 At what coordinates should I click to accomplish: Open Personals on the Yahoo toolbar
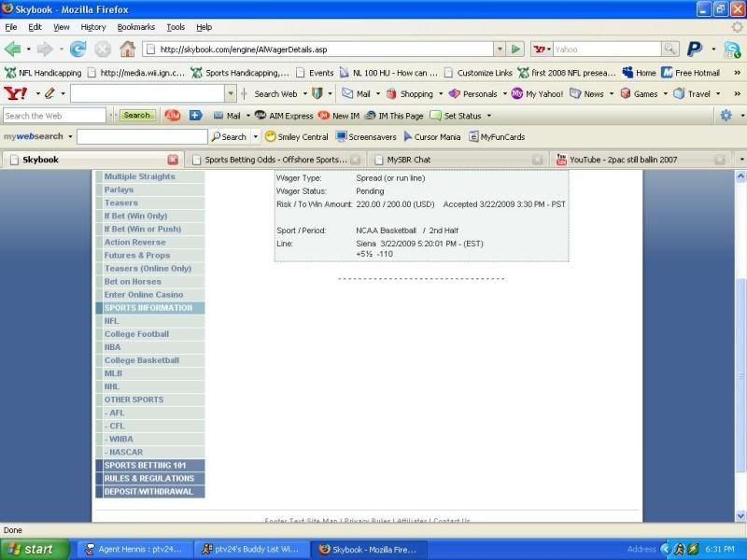coord(473,94)
